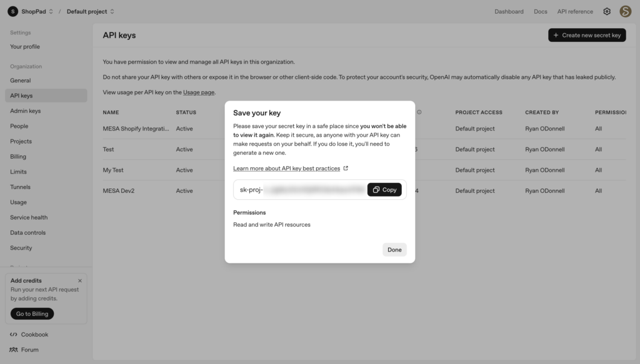The width and height of the screenshot is (640, 364).
Task: Click the external link icon beside best practices
Action: [346, 168]
